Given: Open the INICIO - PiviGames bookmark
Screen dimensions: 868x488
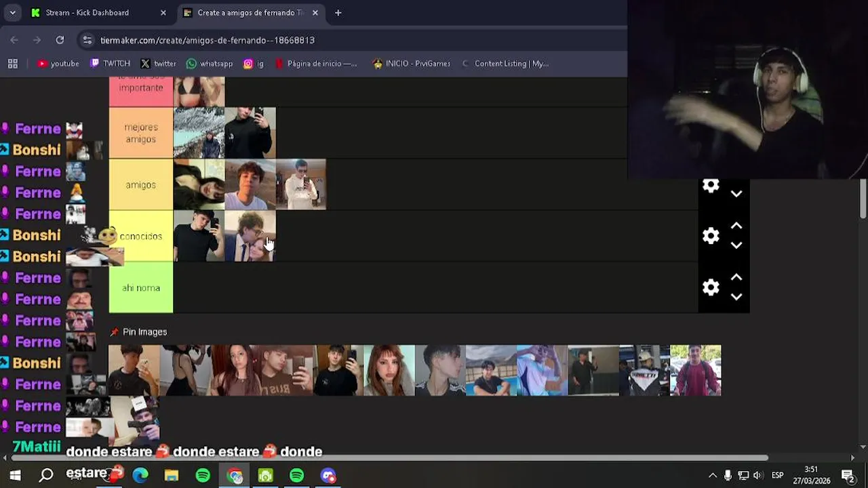Looking at the screenshot, I should point(412,64).
